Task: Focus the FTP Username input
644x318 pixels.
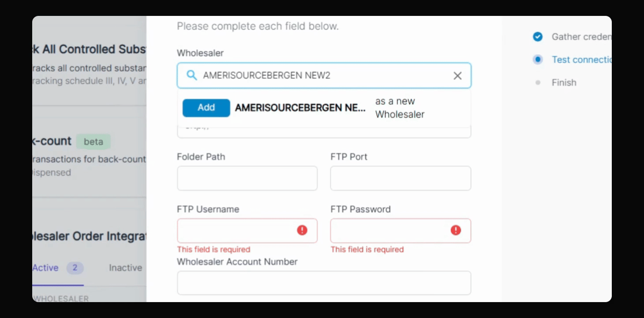Action: pos(236,231)
